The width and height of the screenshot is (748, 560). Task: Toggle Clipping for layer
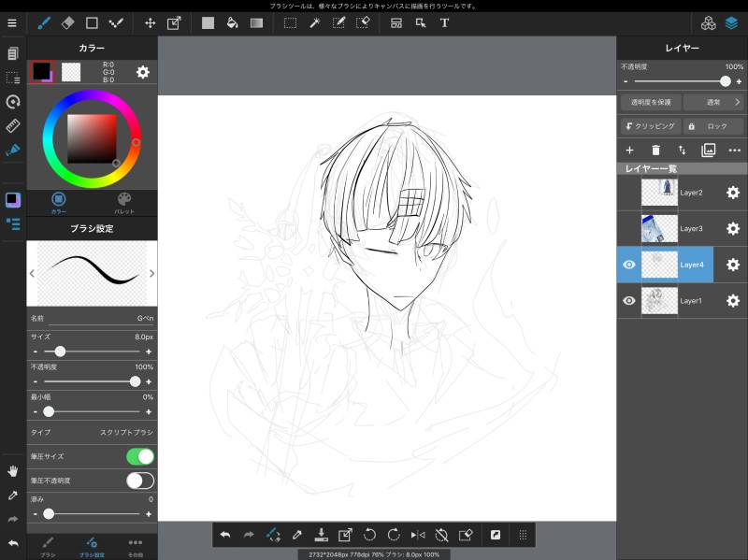tap(651, 126)
